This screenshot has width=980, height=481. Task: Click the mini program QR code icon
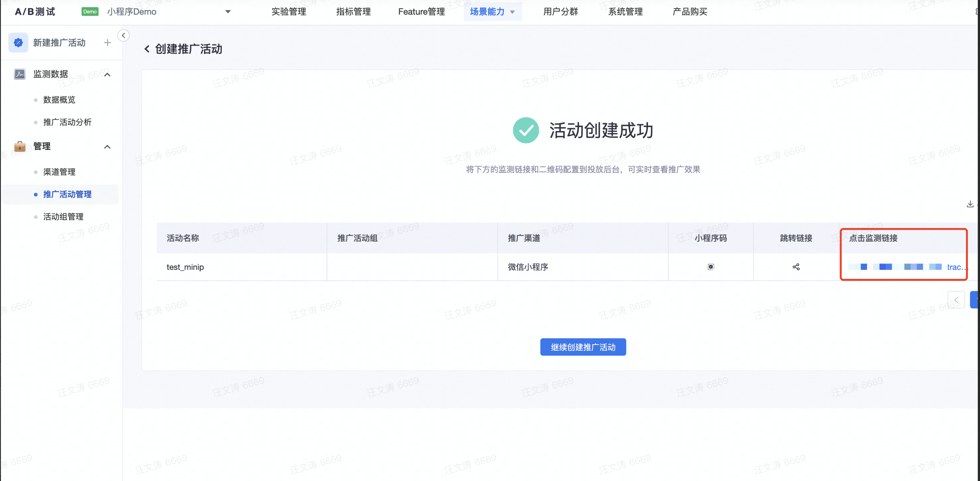point(710,267)
